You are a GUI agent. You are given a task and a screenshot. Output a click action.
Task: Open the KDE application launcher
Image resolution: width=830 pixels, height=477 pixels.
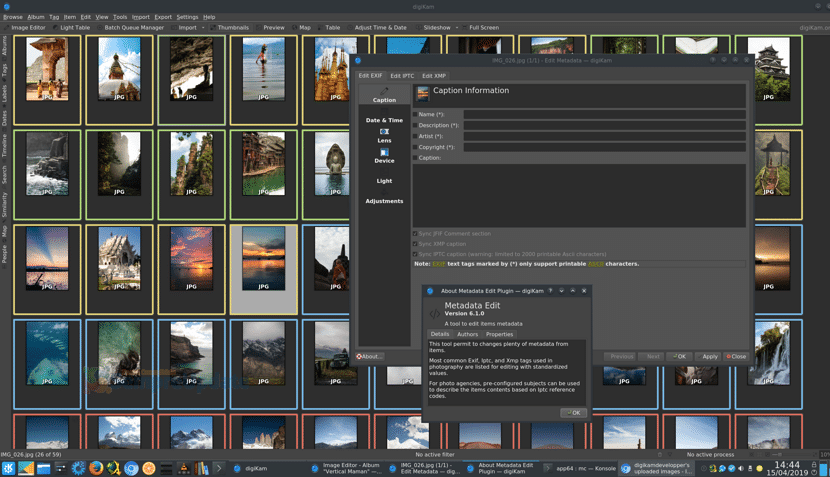point(8,468)
